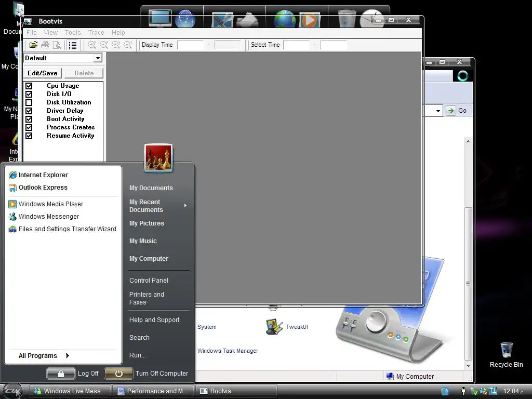
Task: Click the monitor icon in the top dock
Action: click(x=160, y=19)
